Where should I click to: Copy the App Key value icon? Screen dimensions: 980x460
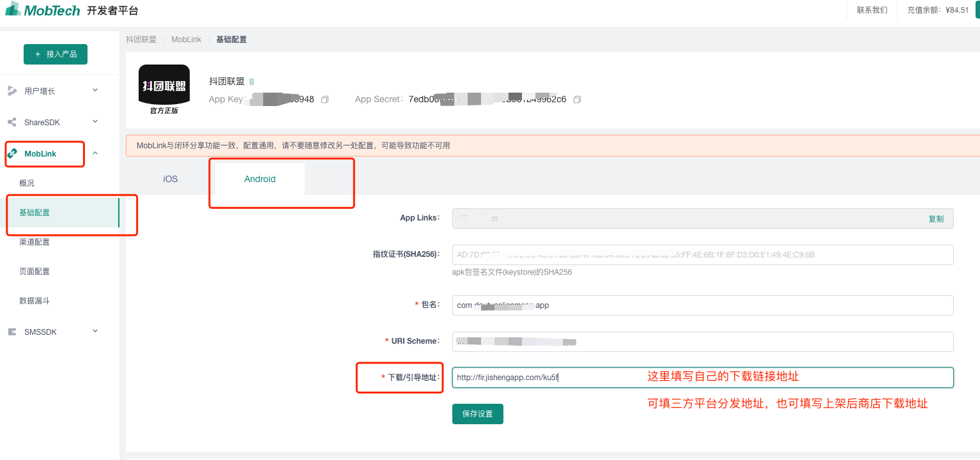325,100
